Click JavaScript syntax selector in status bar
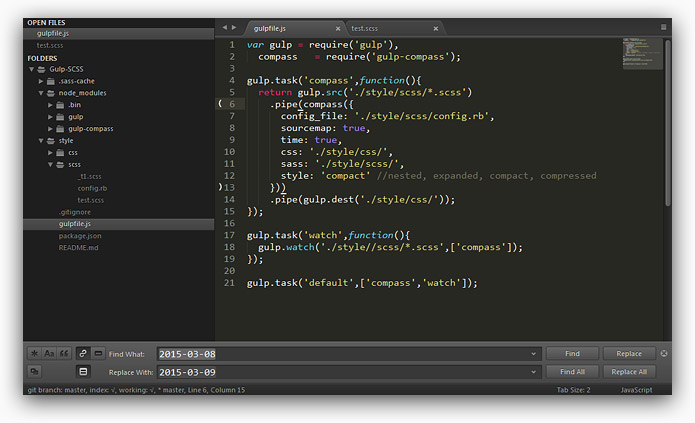Image resolution: width=695 pixels, height=423 pixels. (636, 390)
